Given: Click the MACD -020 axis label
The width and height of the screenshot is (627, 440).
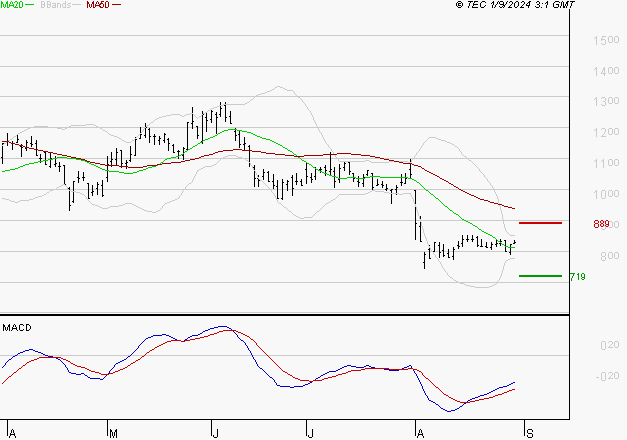Looking at the screenshot, I should coord(607,376).
